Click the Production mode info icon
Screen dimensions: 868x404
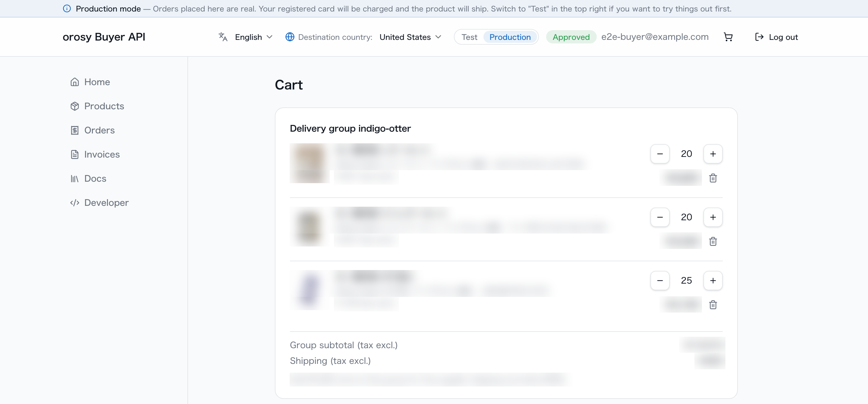tap(67, 8)
